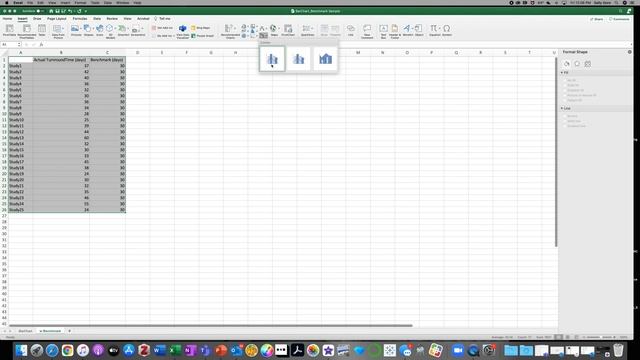Switch to the Review ribbon tab
Viewport: 640px width, 360px height.
coord(112,19)
